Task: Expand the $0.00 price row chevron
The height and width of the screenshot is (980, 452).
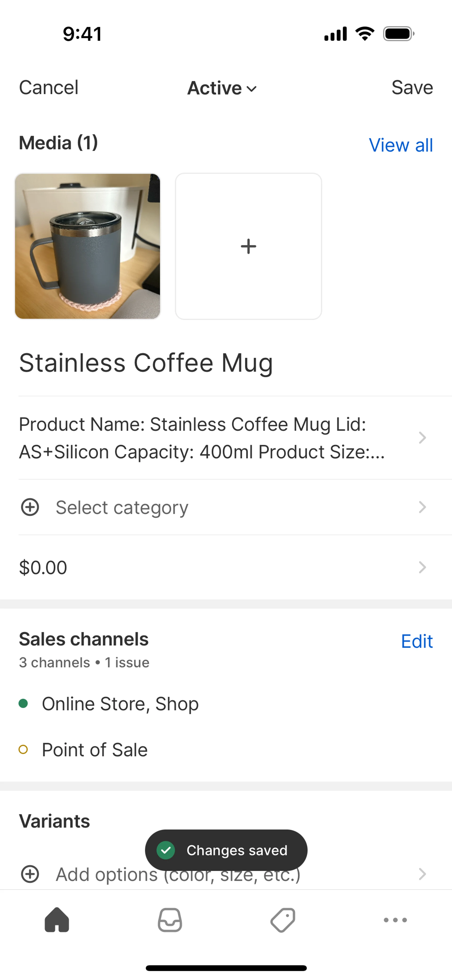Action: click(x=422, y=567)
